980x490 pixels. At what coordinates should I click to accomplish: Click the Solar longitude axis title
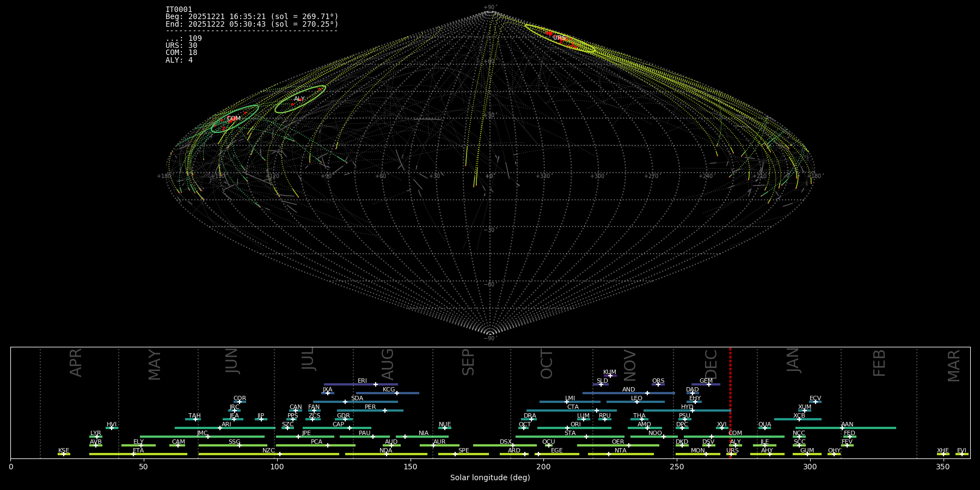click(489, 478)
